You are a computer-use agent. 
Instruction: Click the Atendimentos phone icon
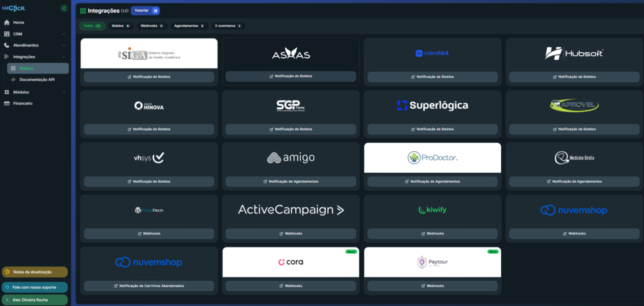(6, 45)
